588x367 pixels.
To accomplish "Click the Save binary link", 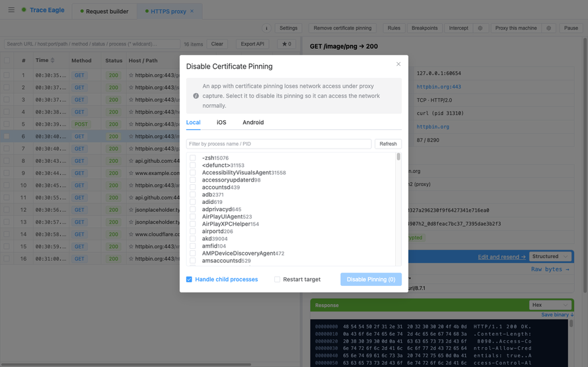I will click(x=557, y=315).
